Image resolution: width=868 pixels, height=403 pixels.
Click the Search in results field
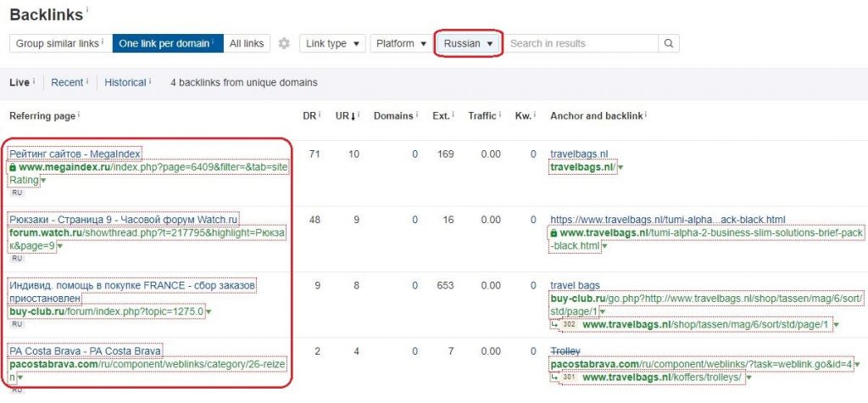581,43
